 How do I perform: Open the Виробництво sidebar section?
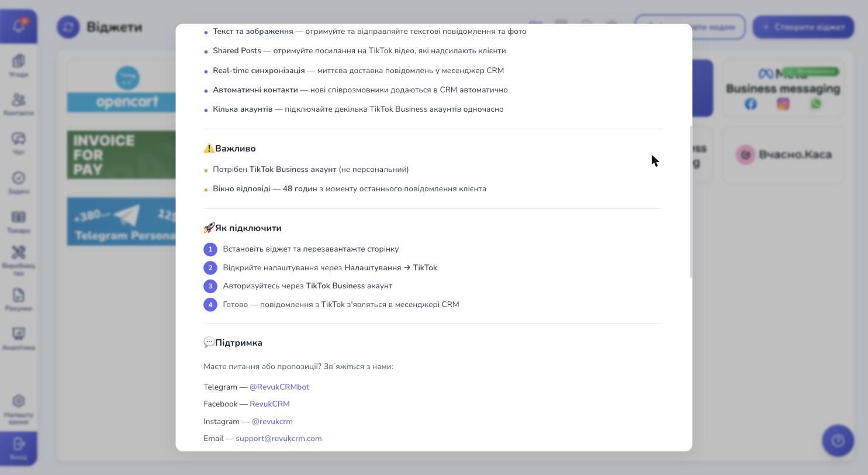click(18, 260)
